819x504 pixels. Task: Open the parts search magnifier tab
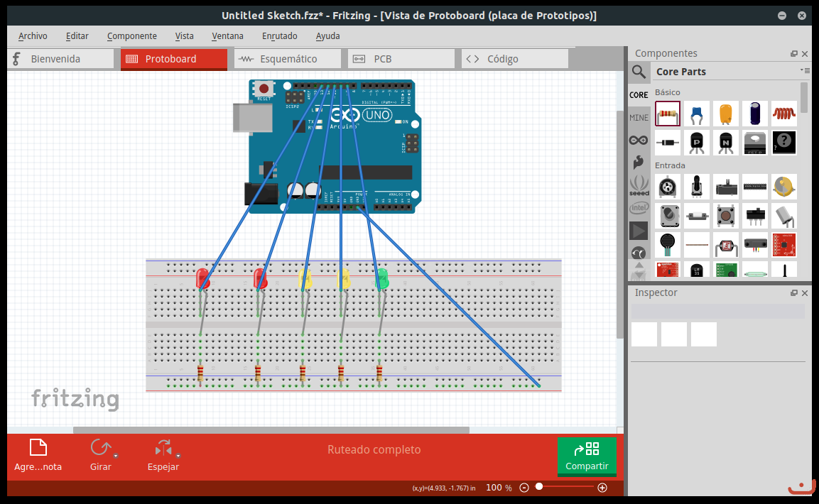click(x=639, y=72)
